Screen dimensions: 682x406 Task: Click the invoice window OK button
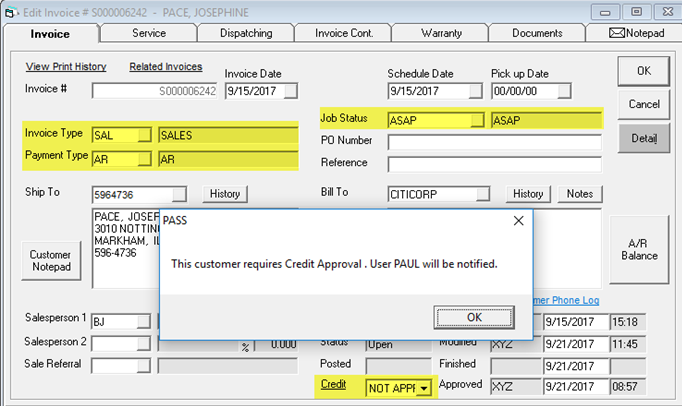tap(644, 71)
